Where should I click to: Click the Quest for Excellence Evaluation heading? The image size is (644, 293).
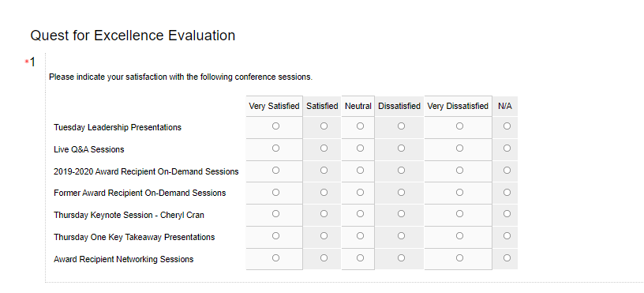point(133,36)
